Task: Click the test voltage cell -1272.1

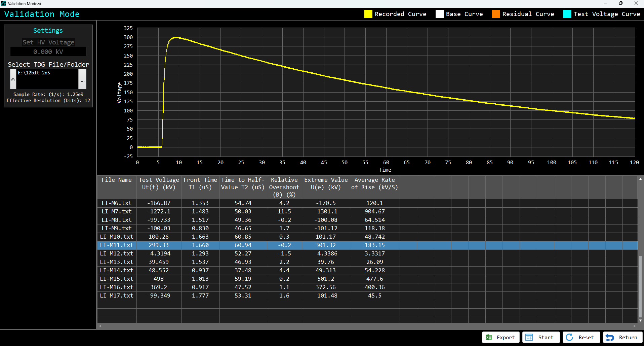Action: click(x=159, y=211)
